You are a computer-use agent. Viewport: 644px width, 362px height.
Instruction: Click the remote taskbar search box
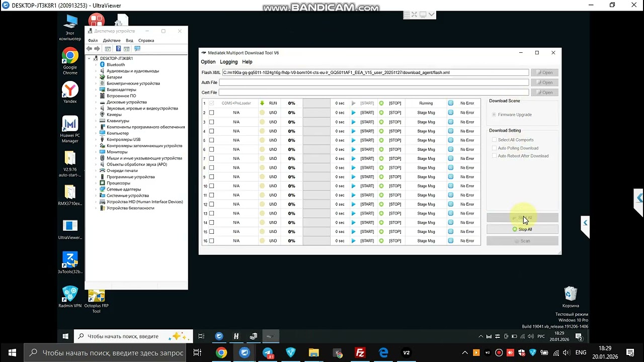(x=134, y=336)
